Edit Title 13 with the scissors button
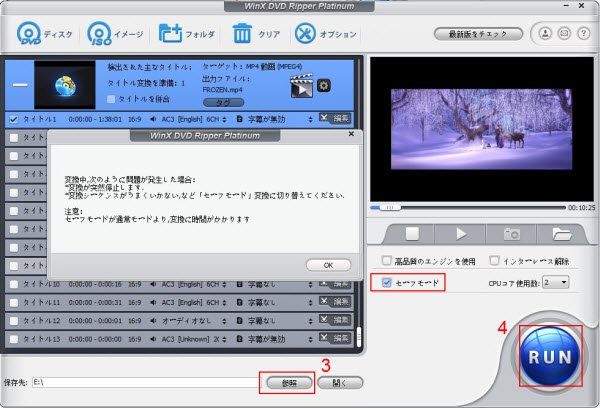 coord(334,338)
